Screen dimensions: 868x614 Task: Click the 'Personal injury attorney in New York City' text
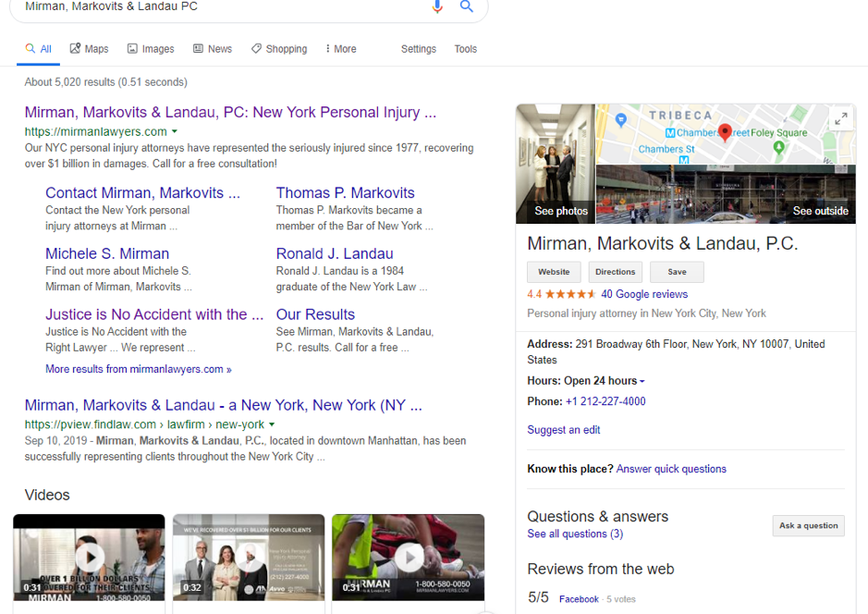(646, 313)
